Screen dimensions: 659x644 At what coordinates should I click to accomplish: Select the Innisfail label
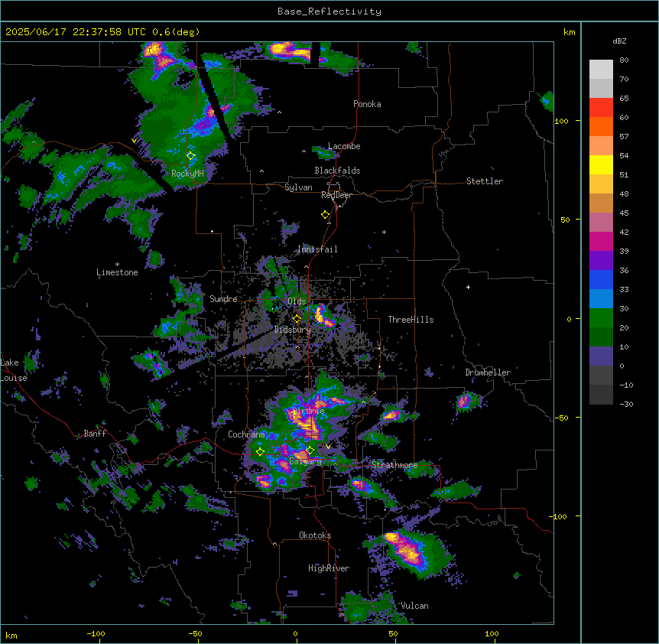(317, 249)
